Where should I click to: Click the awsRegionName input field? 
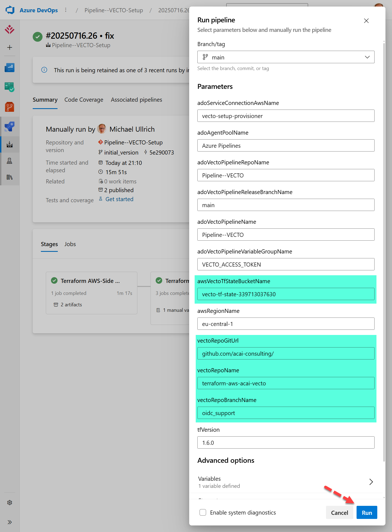286,324
